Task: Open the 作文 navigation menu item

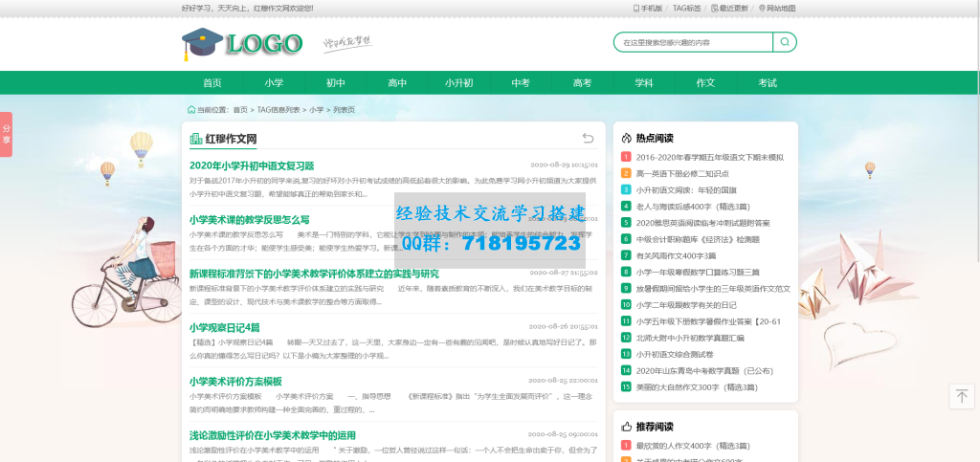Action: click(705, 83)
